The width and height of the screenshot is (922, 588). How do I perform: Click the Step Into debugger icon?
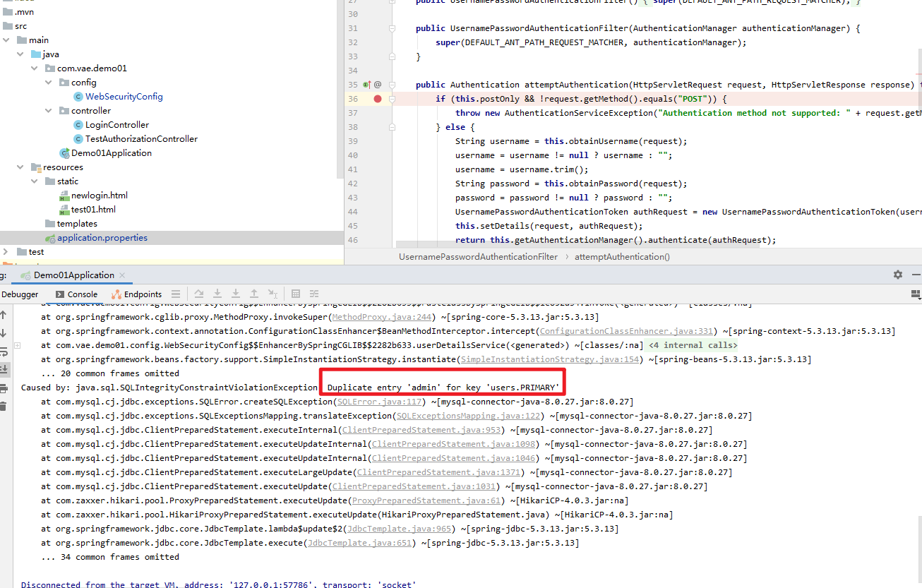click(217, 294)
